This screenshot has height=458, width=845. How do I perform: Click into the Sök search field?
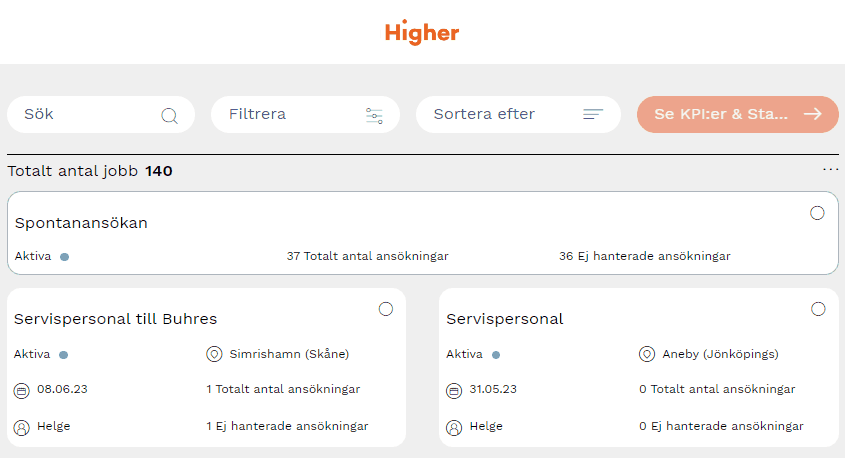[85, 114]
